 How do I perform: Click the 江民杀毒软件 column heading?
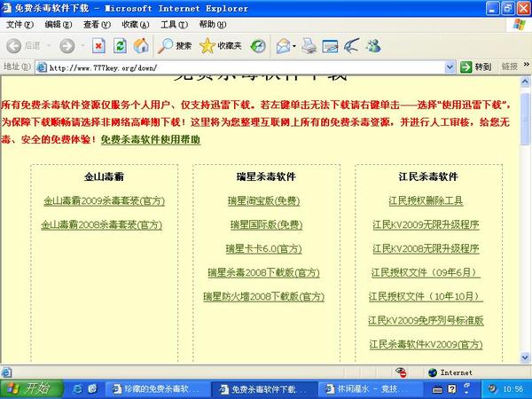coord(428,176)
